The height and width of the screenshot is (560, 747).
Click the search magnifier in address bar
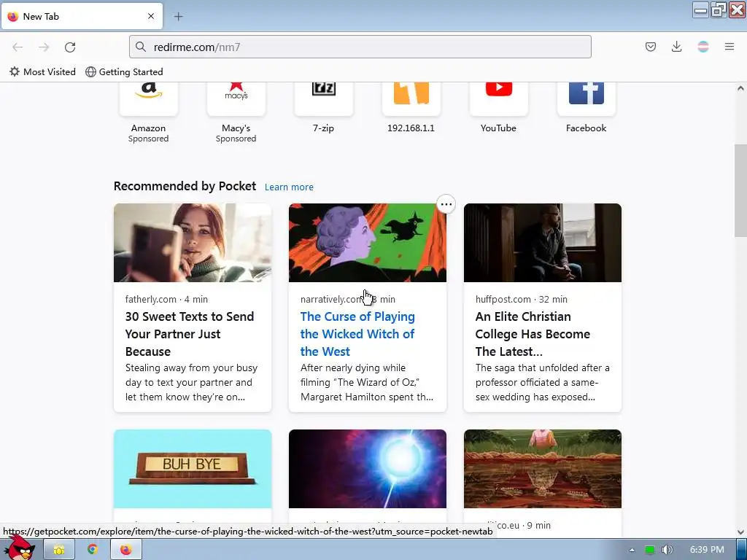pos(141,47)
